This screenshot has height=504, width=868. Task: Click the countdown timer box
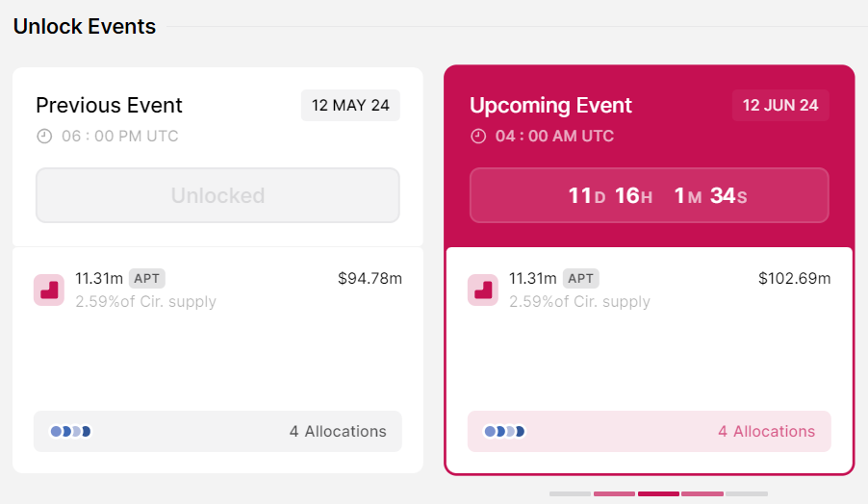coord(649,196)
